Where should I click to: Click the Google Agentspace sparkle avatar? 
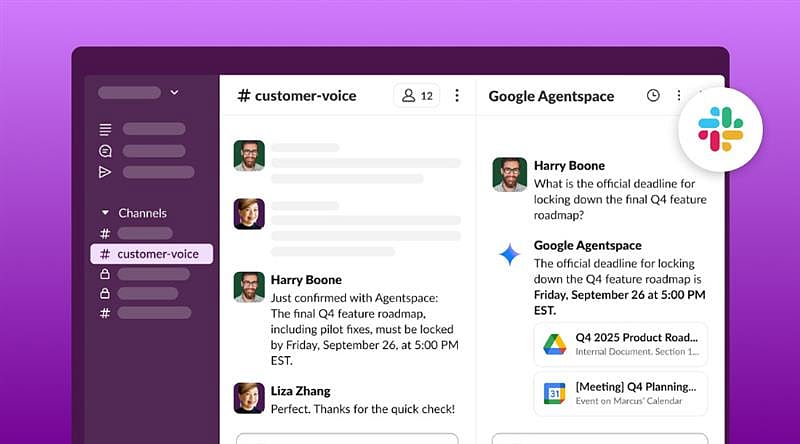509,255
